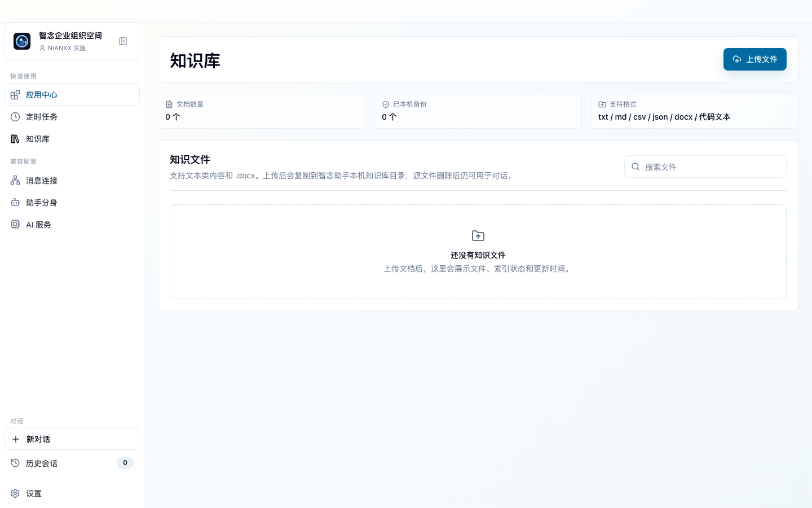Click the folder upload icon in empty area
Screen dimensions: 812x508
click(x=478, y=236)
